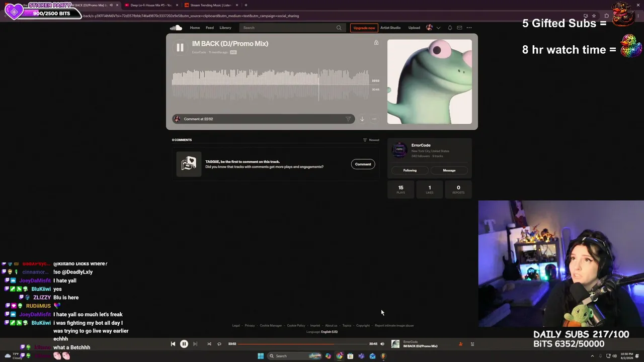
Task: Click the Legal footer link
Action: tap(236, 325)
